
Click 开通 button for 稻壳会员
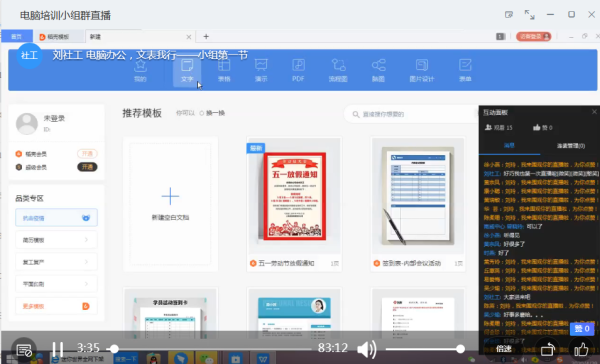(87, 154)
